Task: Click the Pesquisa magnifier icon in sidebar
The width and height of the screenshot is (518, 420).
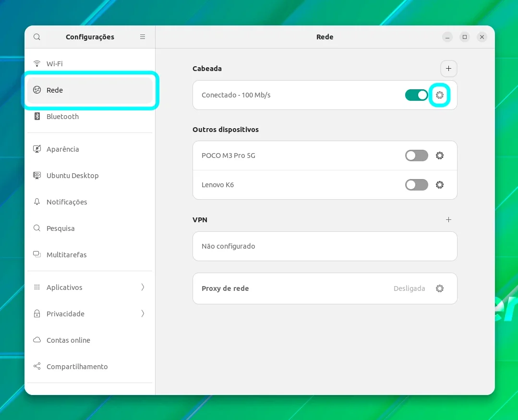Action: [x=37, y=228]
